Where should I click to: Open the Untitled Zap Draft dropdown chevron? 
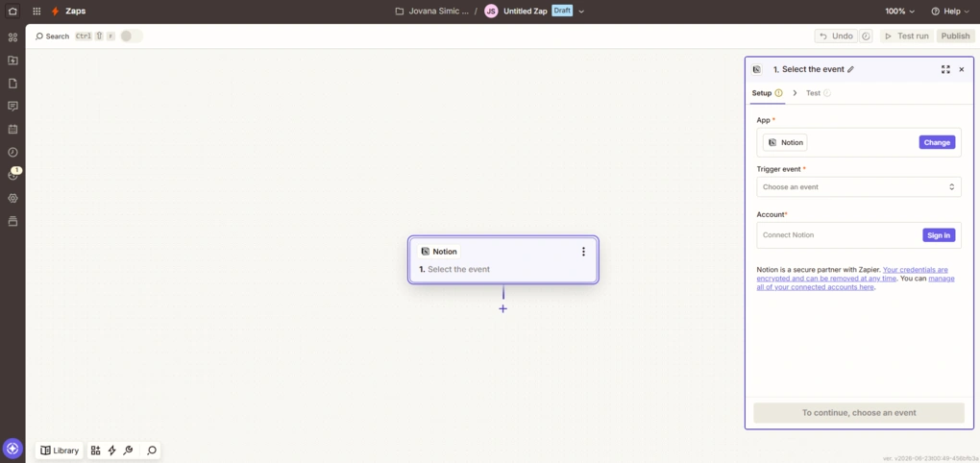tap(581, 12)
